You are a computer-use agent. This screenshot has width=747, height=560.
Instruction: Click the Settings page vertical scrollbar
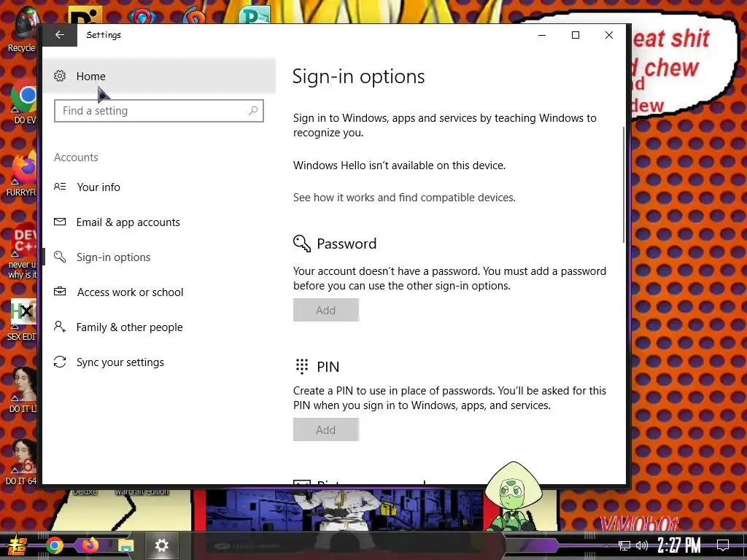pyautogui.click(x=623, y=186)
